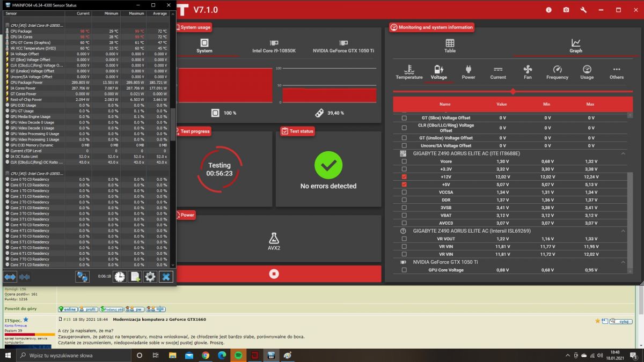Viewport: 644px width, 362px height.
Task: Sort voltage table by Name column
Action: click(445, 104)
